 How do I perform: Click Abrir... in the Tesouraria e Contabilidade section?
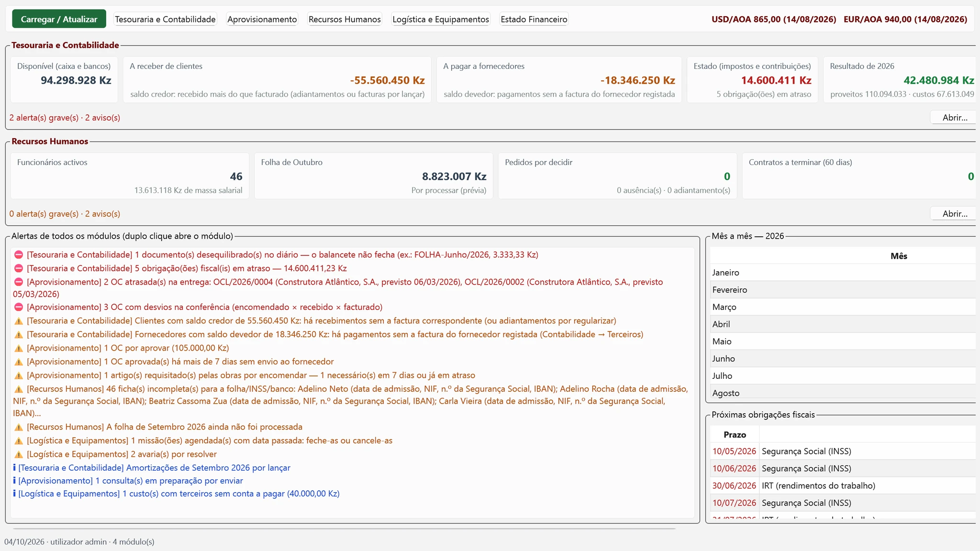pyautogui.click(x=954, y=118)
